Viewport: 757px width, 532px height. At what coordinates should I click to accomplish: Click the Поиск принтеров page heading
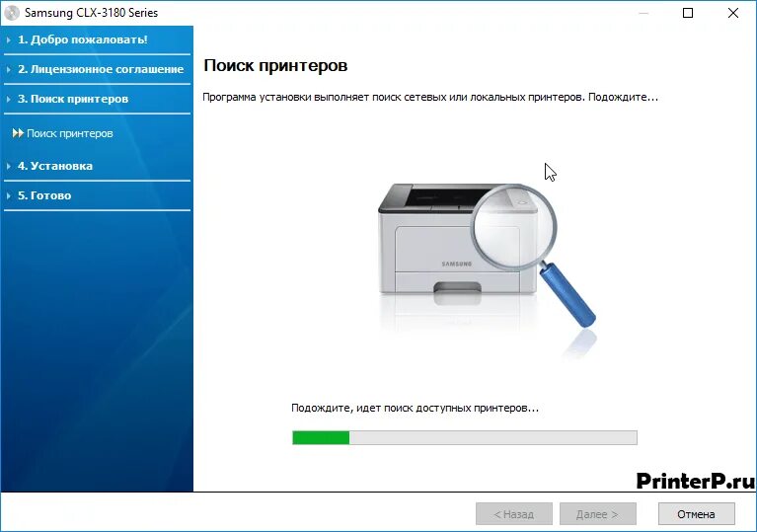click(x=275, y=66)
